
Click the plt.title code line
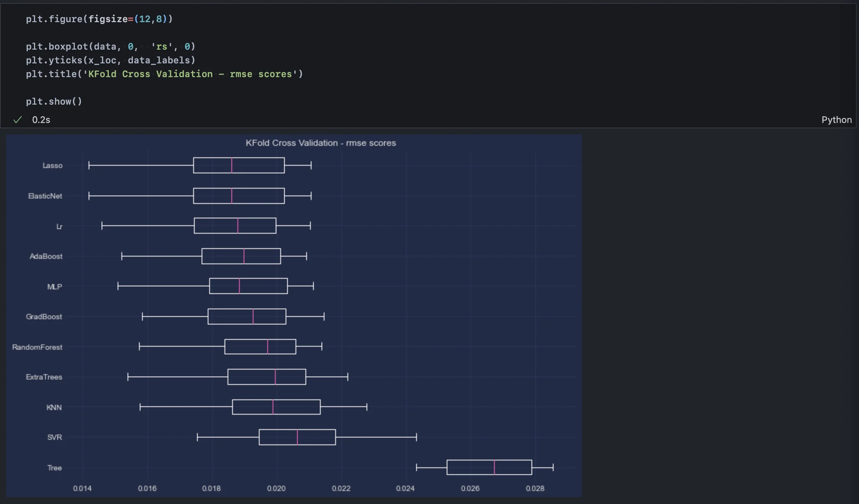164,74
